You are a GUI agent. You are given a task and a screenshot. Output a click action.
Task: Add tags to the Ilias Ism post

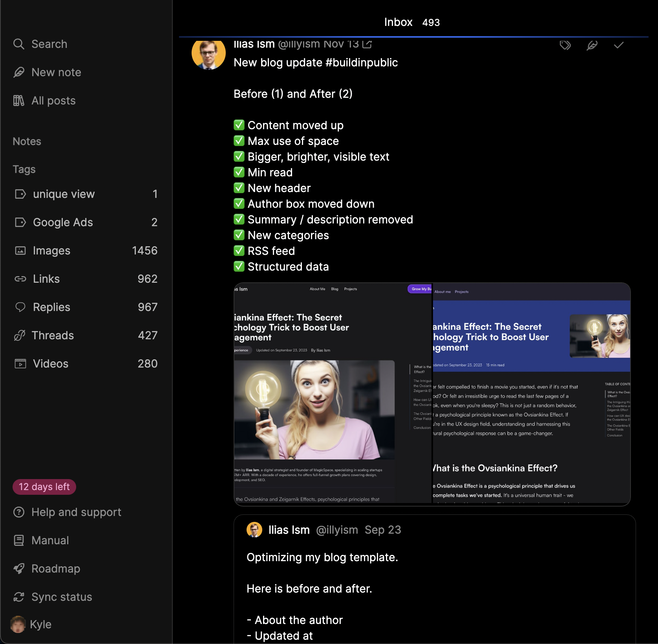point(565,45)
